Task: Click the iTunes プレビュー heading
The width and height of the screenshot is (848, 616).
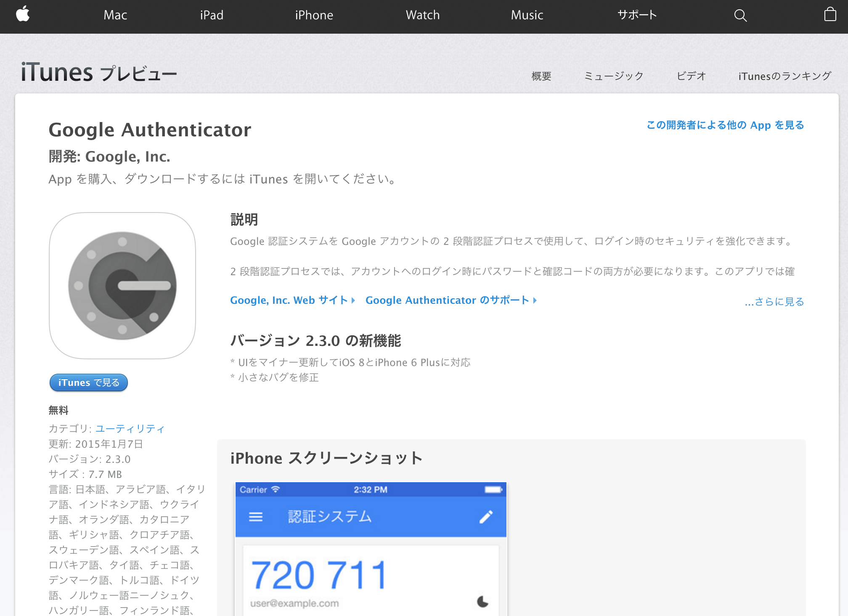Action: (99, 72)
